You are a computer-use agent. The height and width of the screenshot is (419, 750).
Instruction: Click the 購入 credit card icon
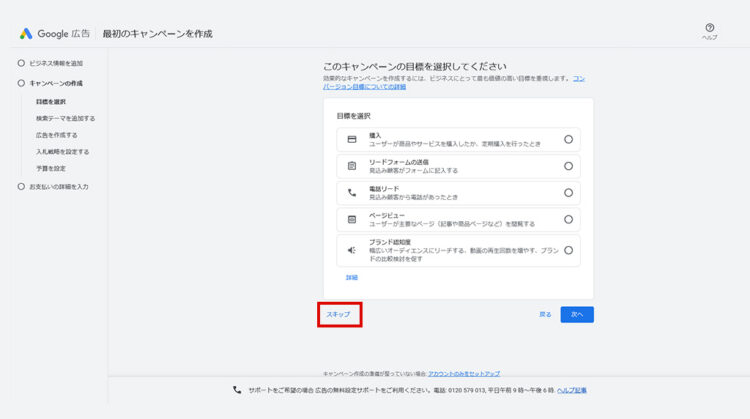pyautogui.click(x=352, y=139)
